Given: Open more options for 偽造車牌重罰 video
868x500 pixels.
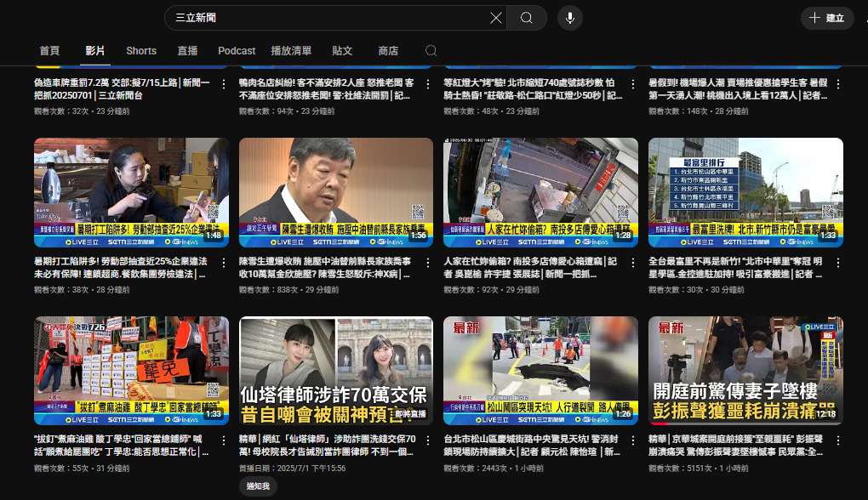Looking at the screenshot, I should (224, 84).
